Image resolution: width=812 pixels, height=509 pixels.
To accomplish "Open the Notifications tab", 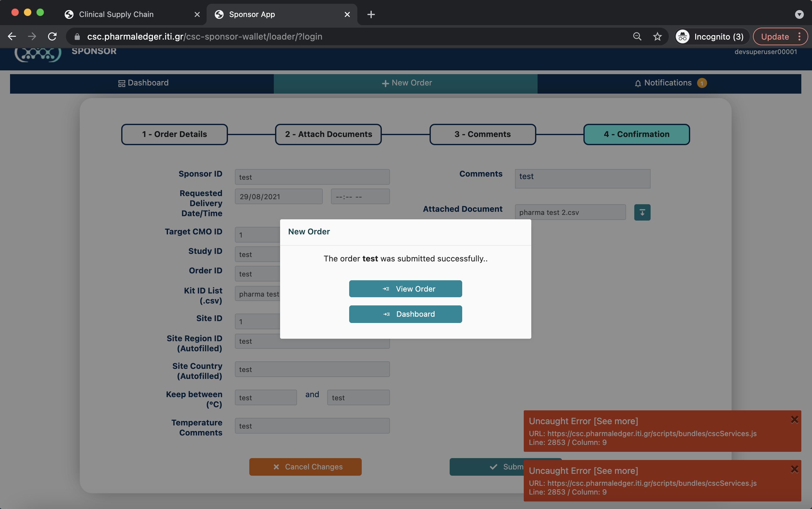I will pyautogui.click(x=669, y=83).
